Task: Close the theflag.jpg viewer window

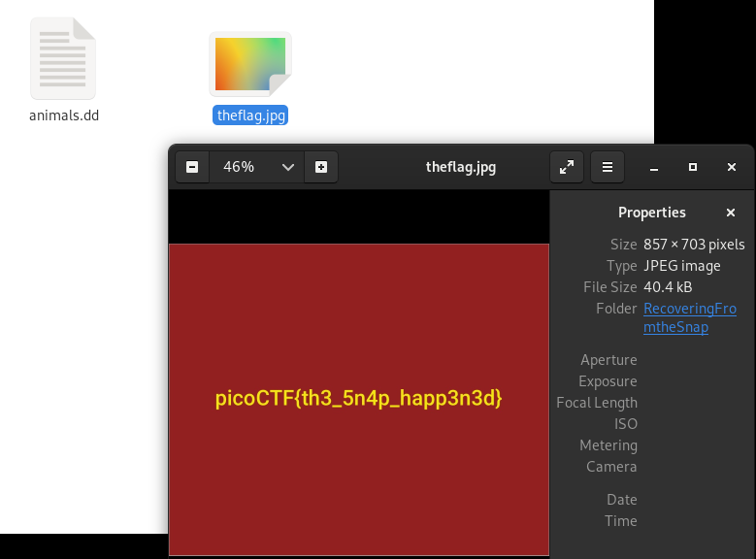Action: click(732, 167)
